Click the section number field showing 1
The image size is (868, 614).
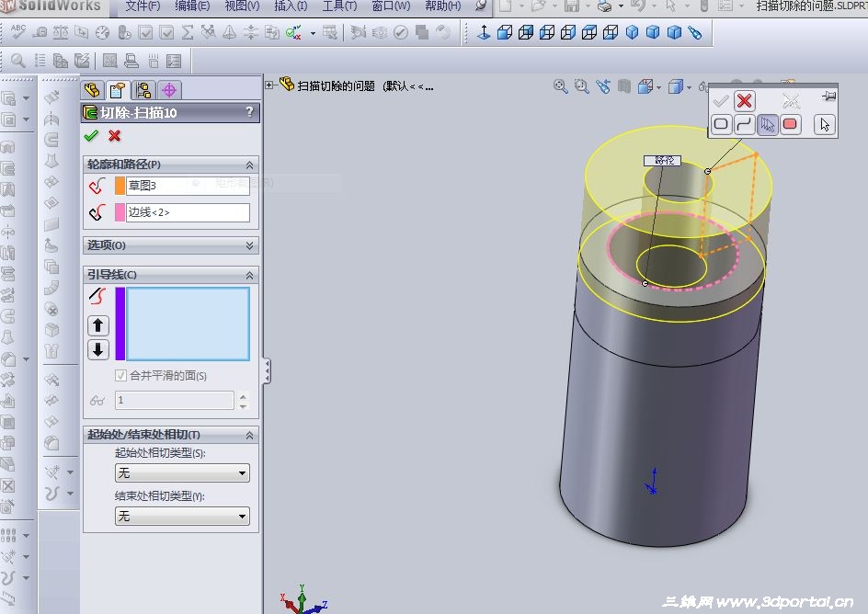(175, 400)
